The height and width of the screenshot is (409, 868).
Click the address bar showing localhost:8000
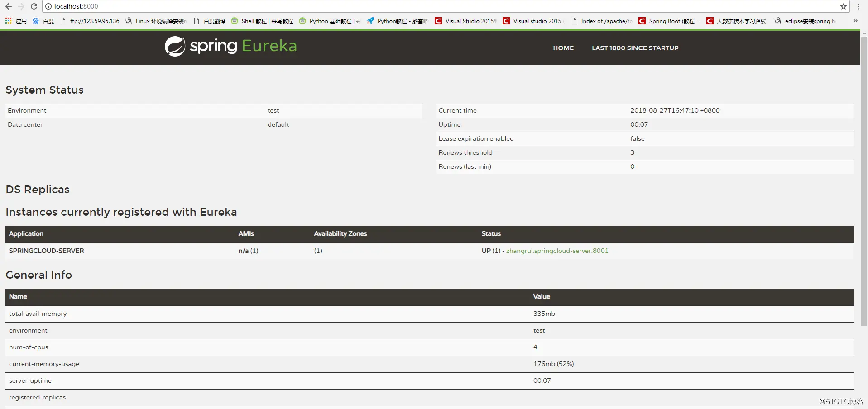(446, 6)
